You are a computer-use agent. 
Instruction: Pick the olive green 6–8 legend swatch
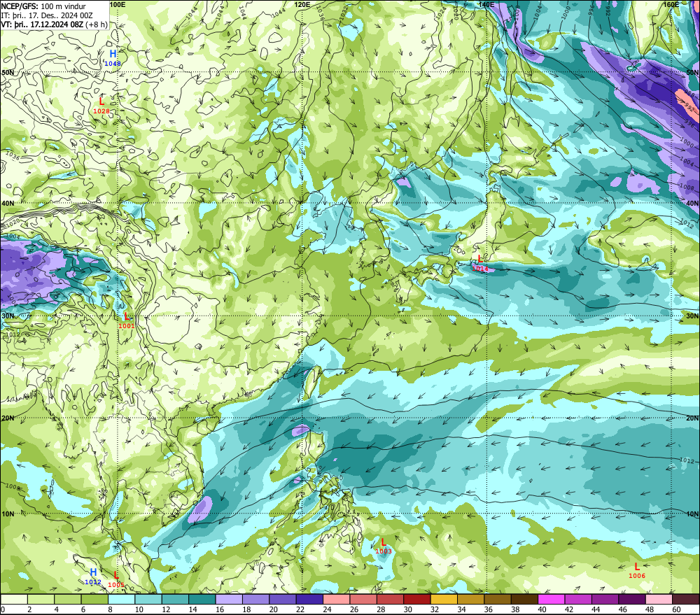94,599
